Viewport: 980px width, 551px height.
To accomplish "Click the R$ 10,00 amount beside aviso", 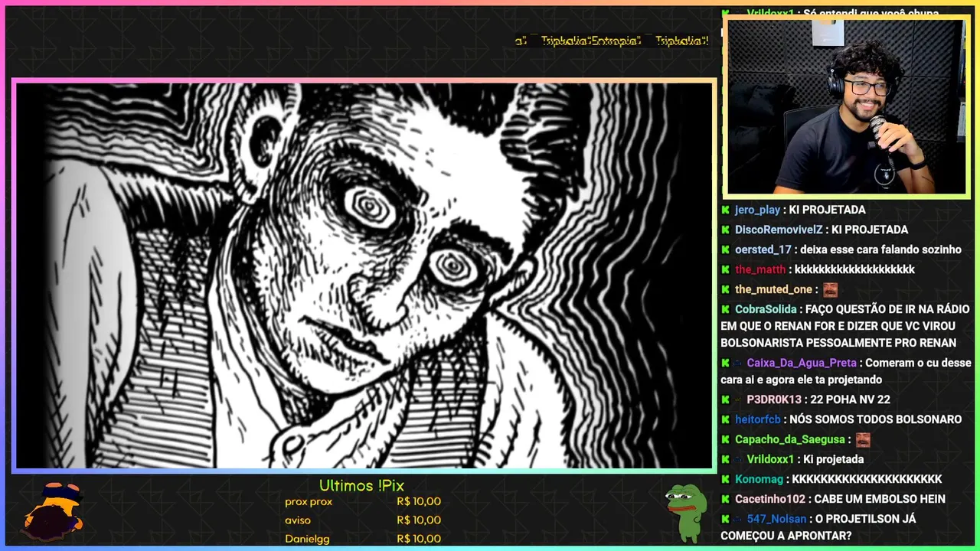I will point(419,520).
